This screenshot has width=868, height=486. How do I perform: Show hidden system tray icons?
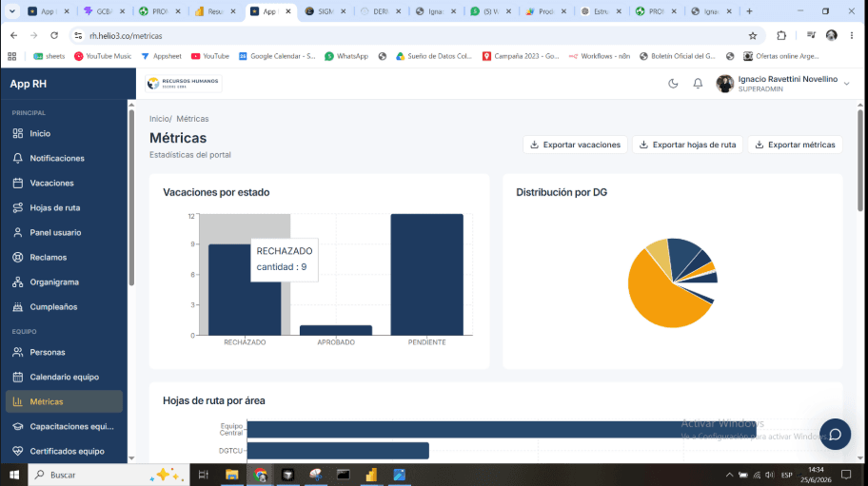(730, 475)
